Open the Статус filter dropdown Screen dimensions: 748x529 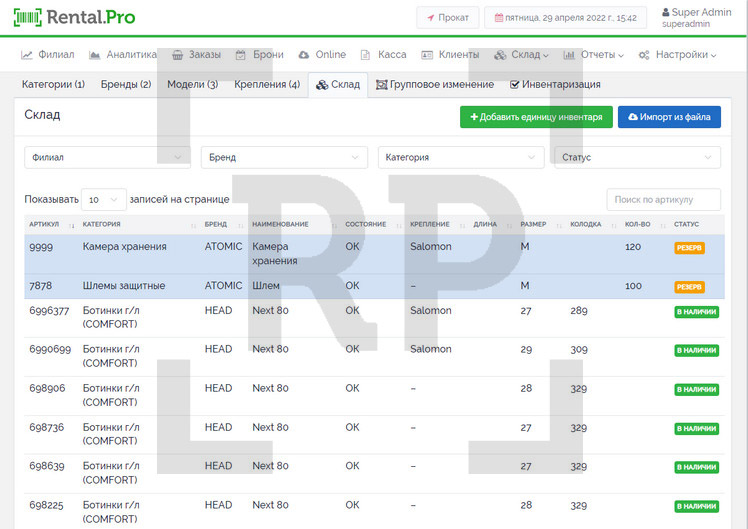(x=637, y=157)
